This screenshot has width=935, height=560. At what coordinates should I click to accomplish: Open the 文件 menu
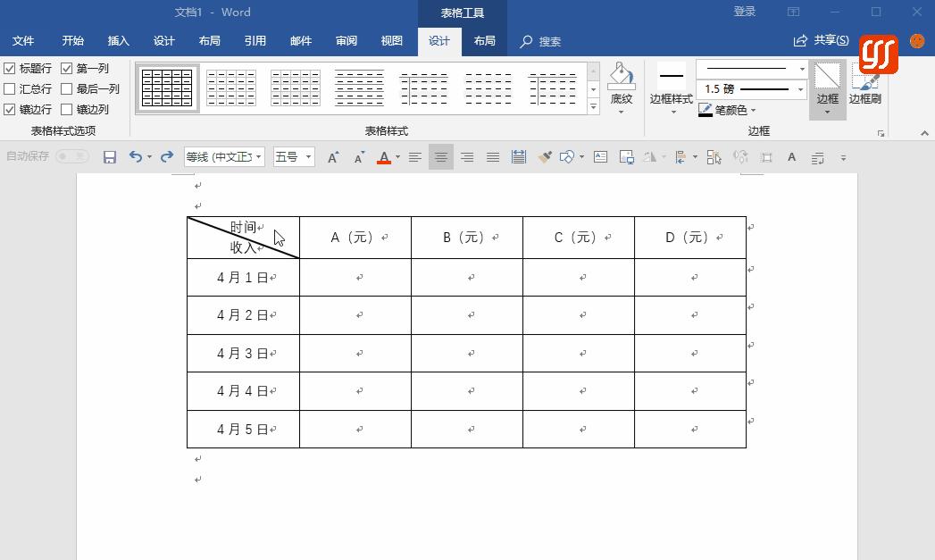[x=24, y=41]
